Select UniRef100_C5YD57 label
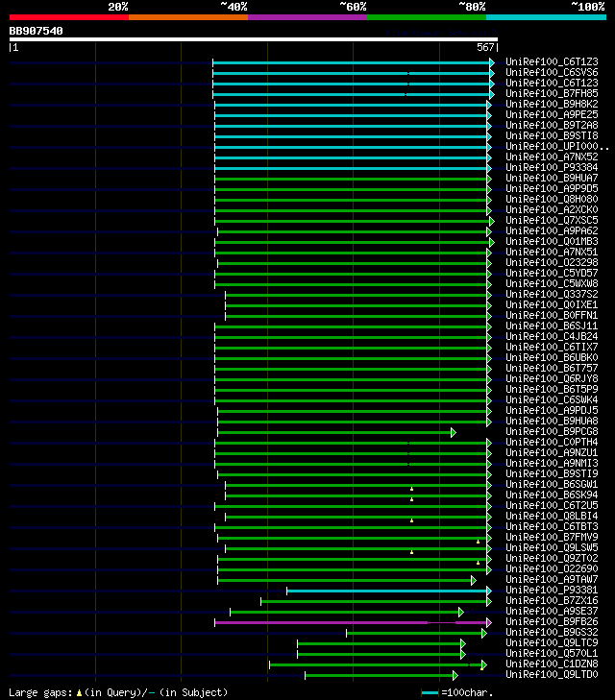This screenshot has width=615, height=700. tap(552, 274)
